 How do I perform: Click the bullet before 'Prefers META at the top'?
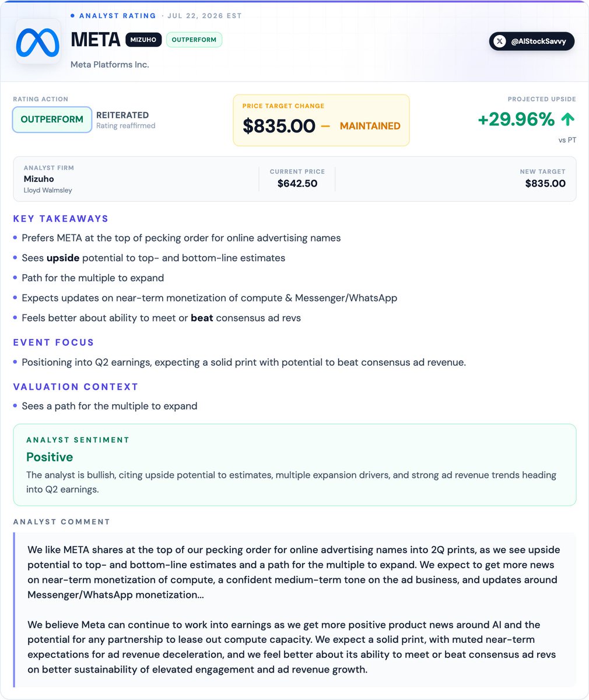point(15,238)
